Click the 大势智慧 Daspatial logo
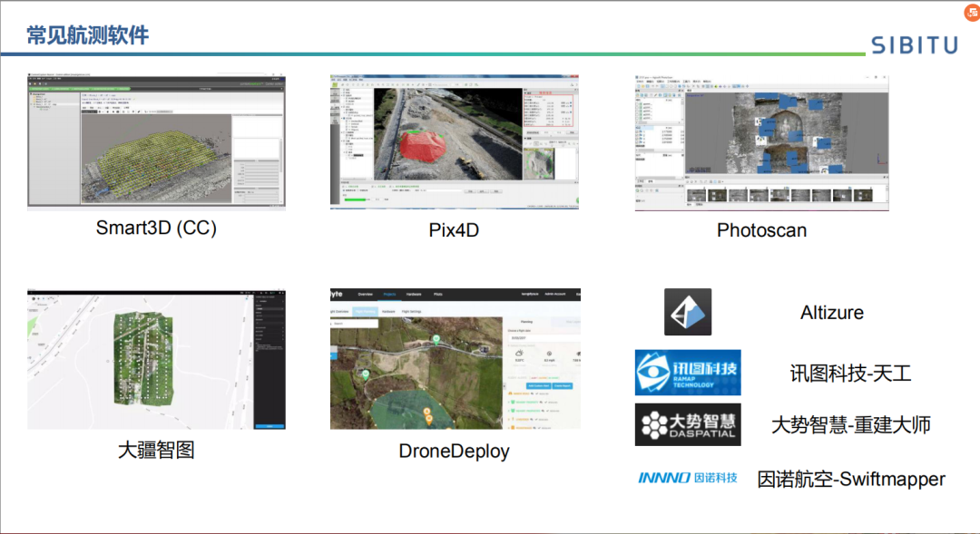The image size is (980, 534). (x=688, y=424)
